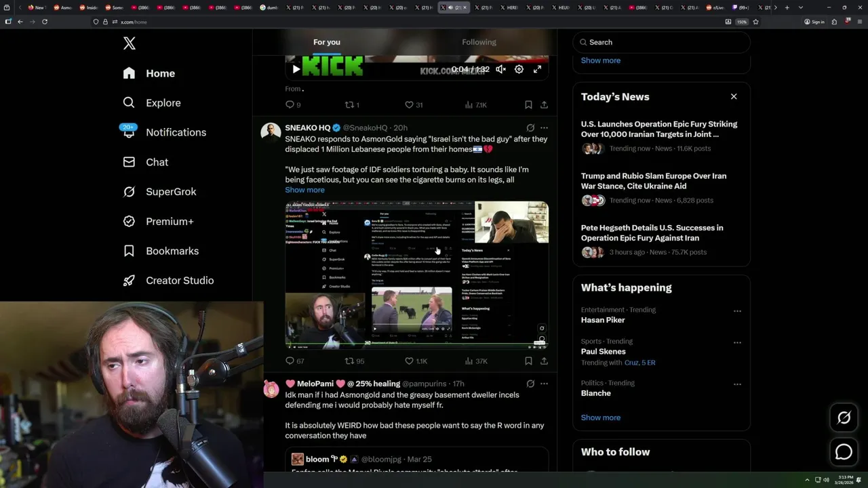Click the Search input field

(x=661, y=42)
